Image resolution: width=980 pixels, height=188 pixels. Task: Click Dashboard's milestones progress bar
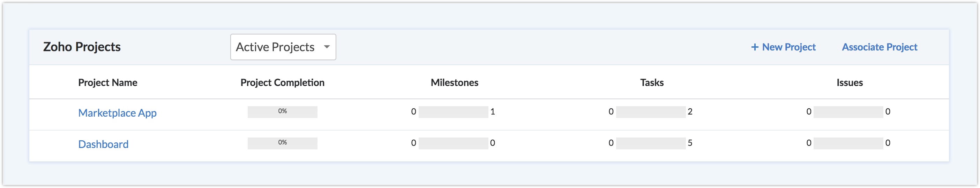click(x=453, y=143)
